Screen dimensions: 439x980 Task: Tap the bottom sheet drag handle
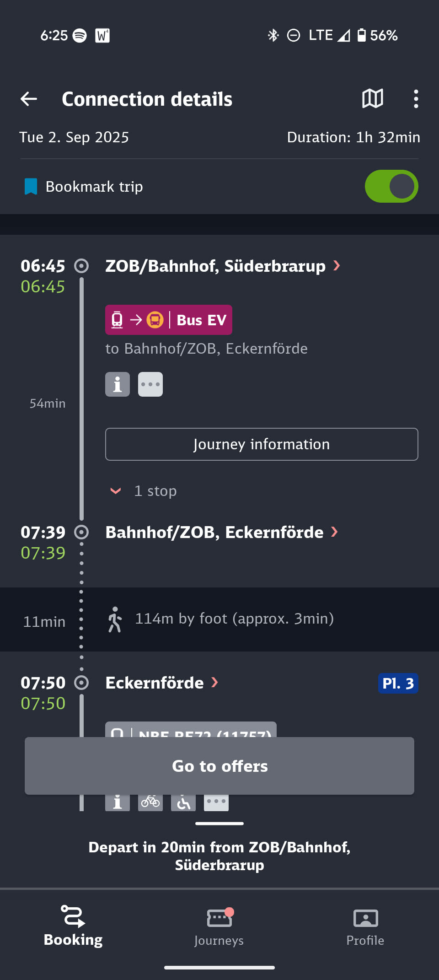pyautogui.click(x=219, y=824)
